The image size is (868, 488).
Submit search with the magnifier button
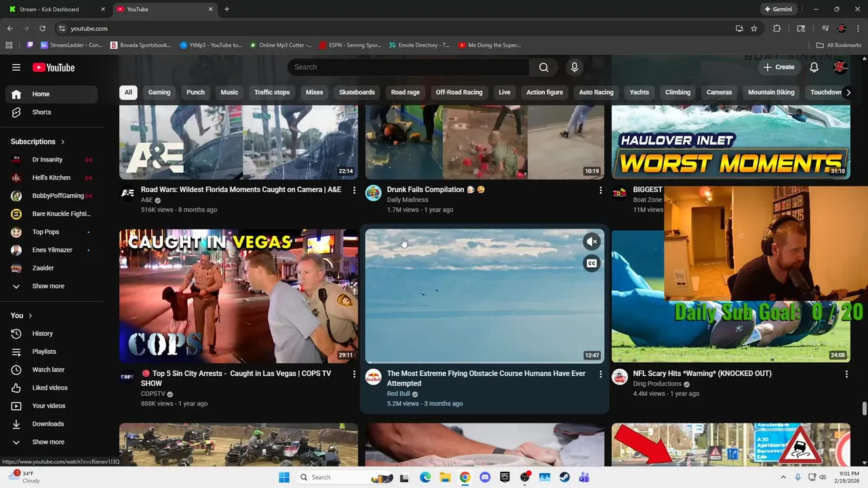(x=543, y=67)
